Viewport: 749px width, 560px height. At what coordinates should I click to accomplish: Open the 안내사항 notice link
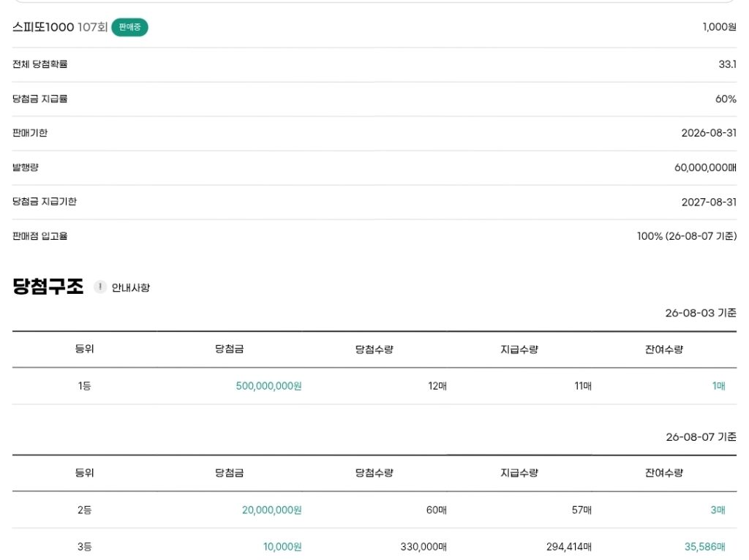pyautogui.click(x=130, y=287)
